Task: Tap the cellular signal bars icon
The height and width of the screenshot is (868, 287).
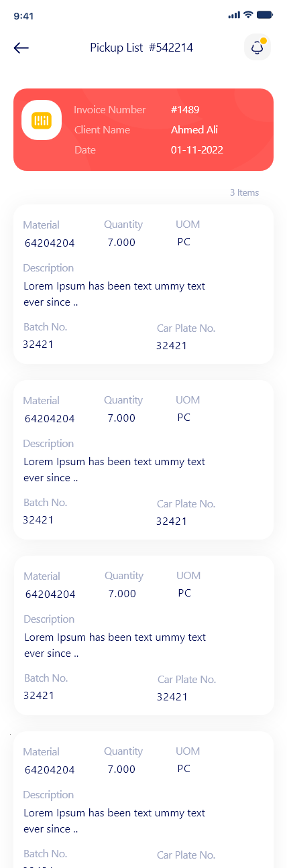Action: click(234, 15)
